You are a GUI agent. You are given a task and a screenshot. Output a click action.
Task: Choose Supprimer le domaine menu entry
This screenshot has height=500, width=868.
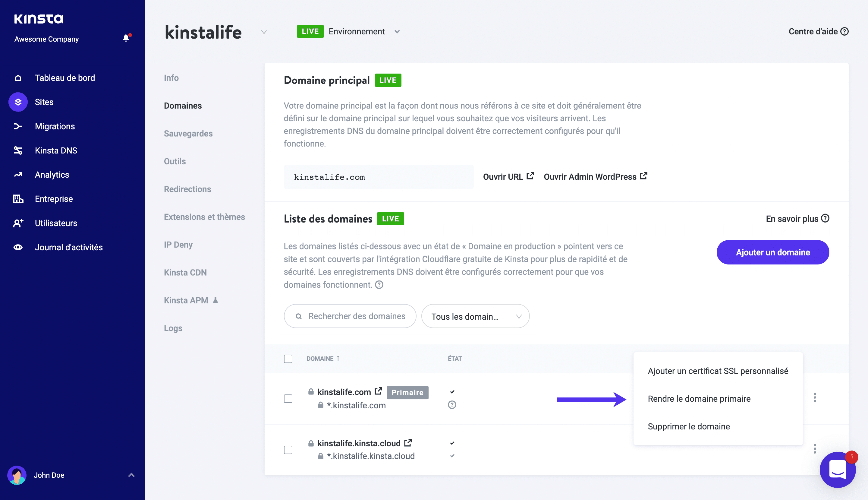click(688, 426)
